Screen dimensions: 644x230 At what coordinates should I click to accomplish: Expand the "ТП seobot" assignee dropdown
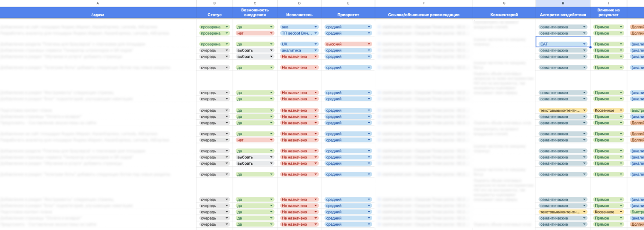pyautogui.click(x=299, y=33)
